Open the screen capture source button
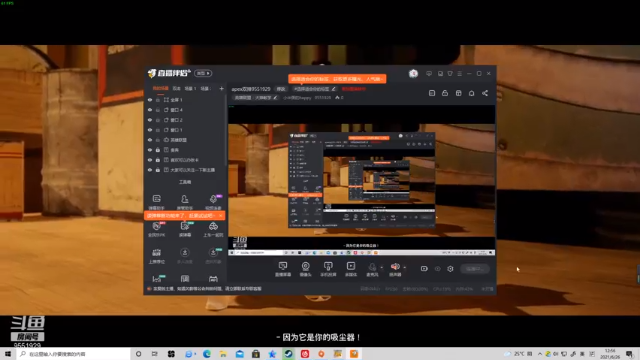Image resolution: width=640 pixels, height=360 pixels. pyautogui.click(x=283, y=269)
